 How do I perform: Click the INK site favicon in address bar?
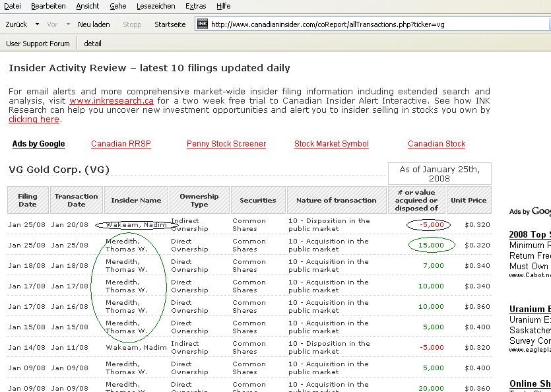click(203, 24)
